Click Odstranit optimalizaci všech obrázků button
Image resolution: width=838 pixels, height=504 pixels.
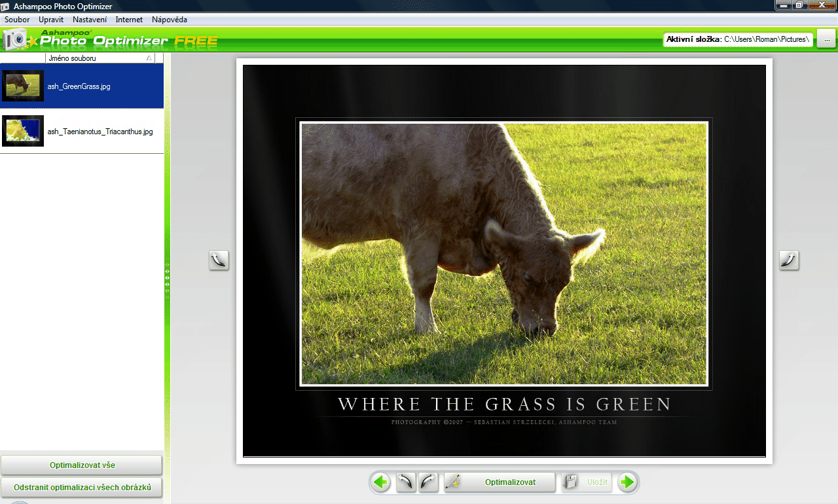point(82,487)
